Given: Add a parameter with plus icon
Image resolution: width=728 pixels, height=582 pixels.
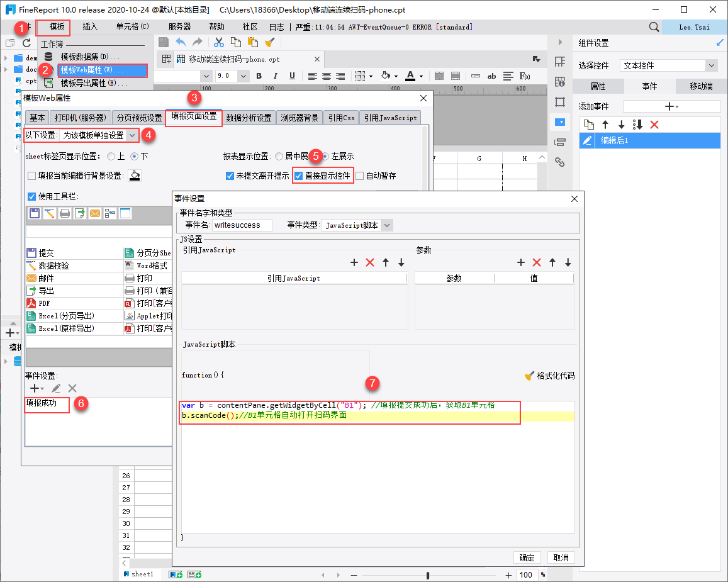Looking at the screenshot, I should [521, 263].
